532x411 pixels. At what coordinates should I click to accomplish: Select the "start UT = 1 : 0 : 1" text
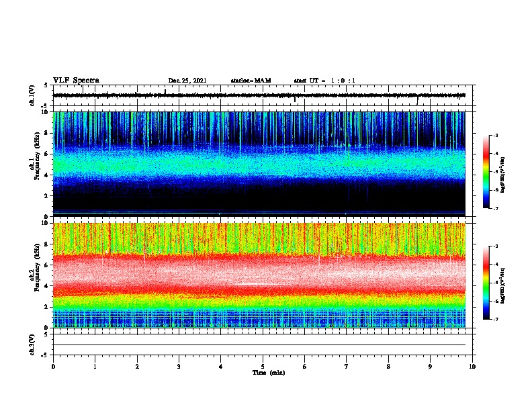click(324, 81)
